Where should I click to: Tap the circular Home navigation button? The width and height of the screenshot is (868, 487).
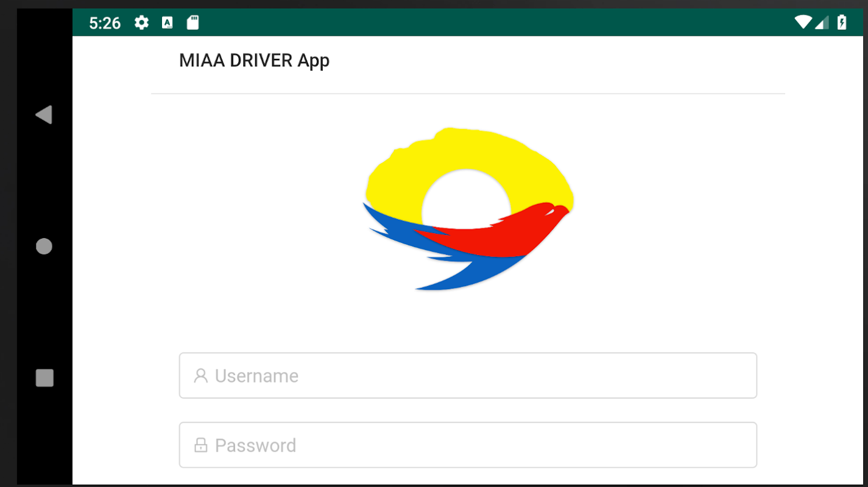44,246
